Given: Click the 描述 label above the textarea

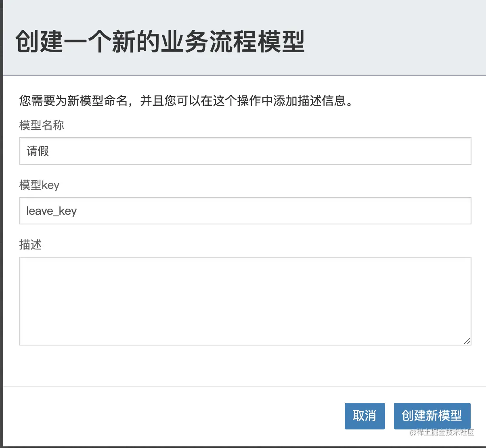Looking at the screenshot, I should [30, 245].
